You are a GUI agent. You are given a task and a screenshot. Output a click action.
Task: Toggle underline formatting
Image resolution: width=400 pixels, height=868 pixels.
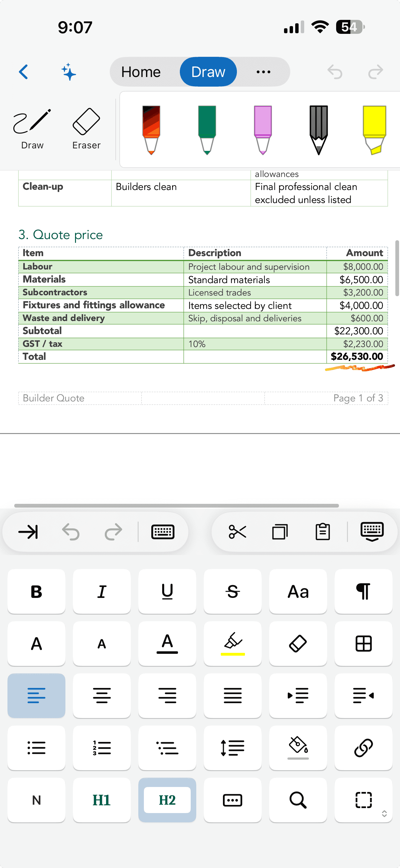tap(167, 592)
